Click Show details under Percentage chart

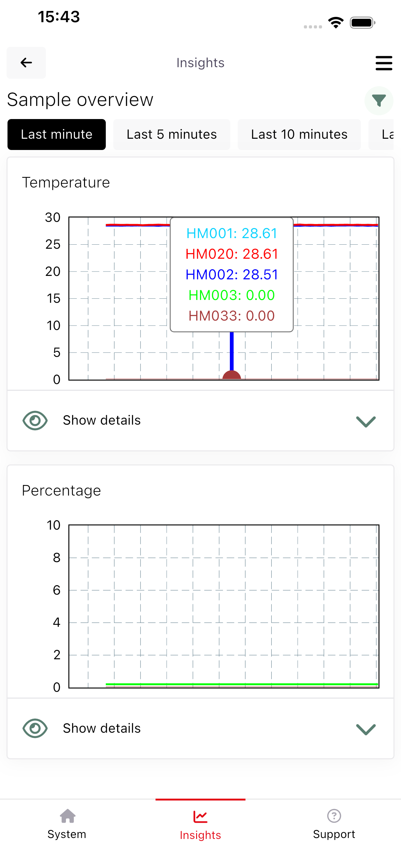102,728
